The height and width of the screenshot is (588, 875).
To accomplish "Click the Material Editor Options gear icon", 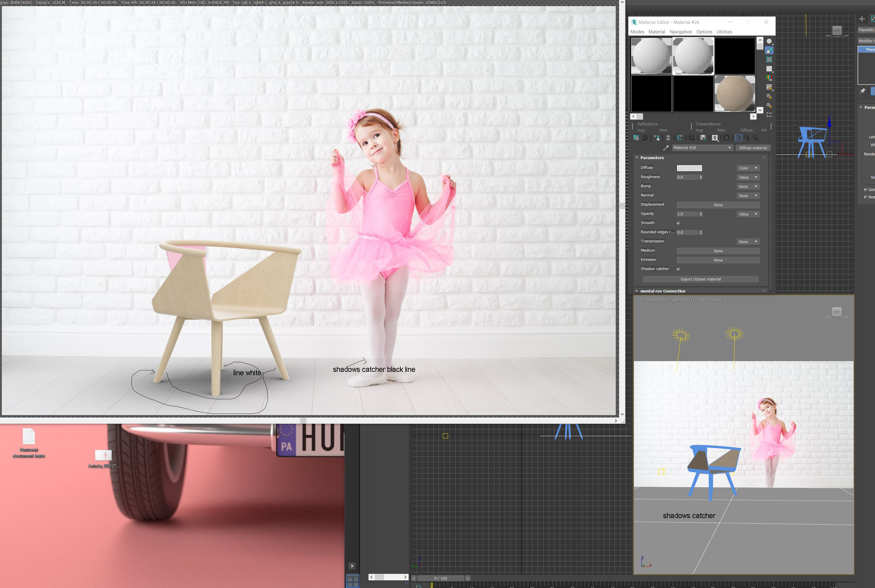I will point(769,96).
